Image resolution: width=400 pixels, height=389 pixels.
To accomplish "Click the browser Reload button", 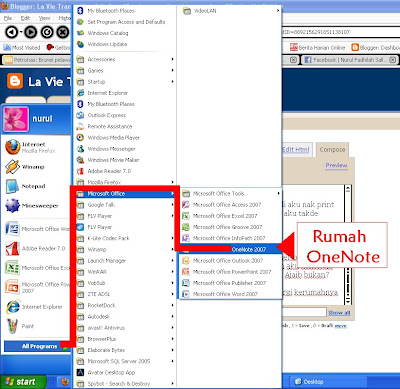I will tap(47, 32).
